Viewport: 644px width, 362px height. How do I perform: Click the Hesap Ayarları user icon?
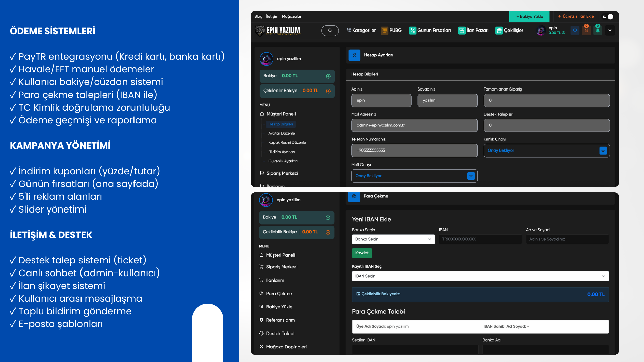(x=354, y=55)
